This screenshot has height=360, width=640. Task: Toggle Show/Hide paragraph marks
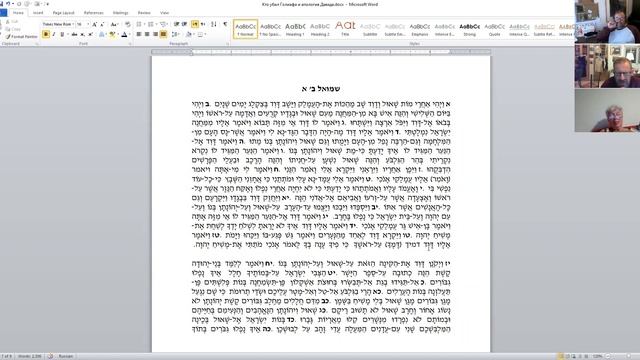pyautogui.click(x=225, y=24)
